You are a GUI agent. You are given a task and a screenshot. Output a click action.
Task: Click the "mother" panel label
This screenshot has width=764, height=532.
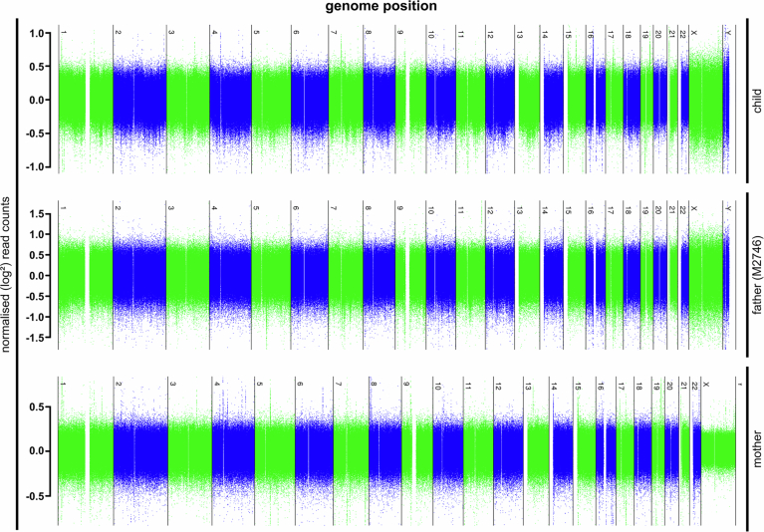pyautogui.click(x=757, y=448)
